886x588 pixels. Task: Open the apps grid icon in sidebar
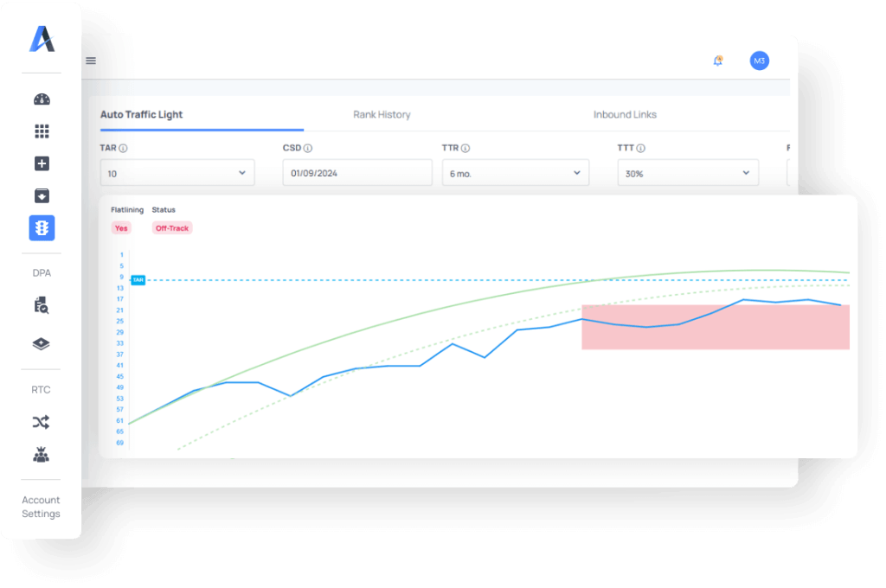tap(42, 131)
